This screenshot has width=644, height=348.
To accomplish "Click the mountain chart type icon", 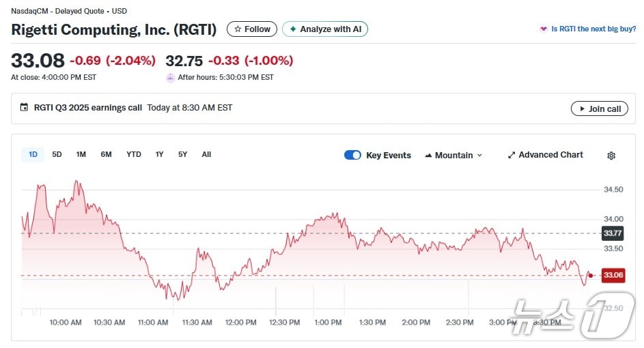I will click(x=428, y=156).
